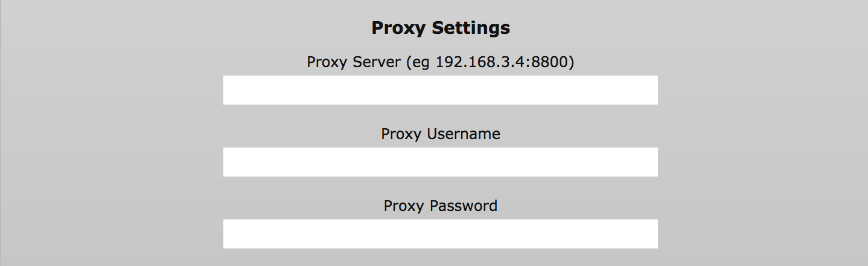Activate the middle text box under Proxy Username
This screenshot has width=868, height=266.
click(x=440, y=162)
